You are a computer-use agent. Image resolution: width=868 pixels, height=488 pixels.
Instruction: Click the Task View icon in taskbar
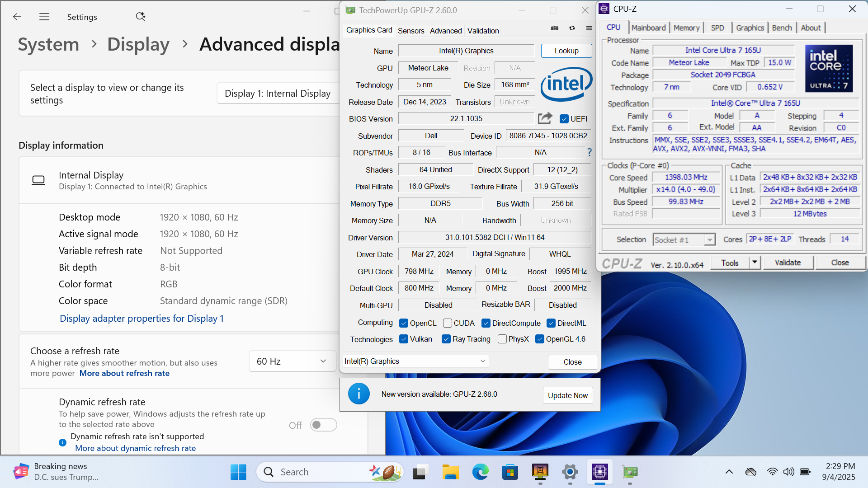[420, 472]
